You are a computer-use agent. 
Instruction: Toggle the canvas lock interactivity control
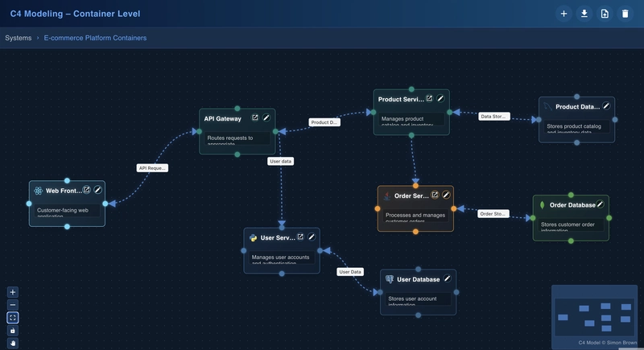(x=13, y=331)
